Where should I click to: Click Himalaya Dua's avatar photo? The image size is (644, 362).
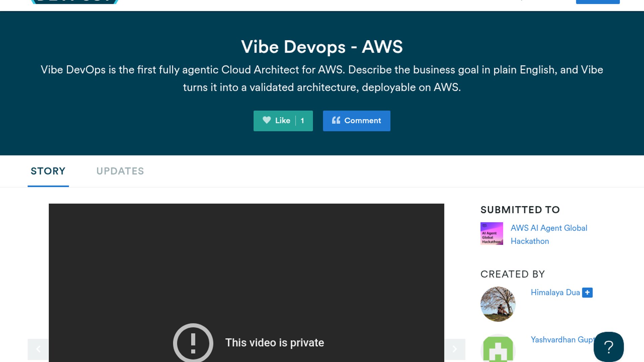(498, 304)
